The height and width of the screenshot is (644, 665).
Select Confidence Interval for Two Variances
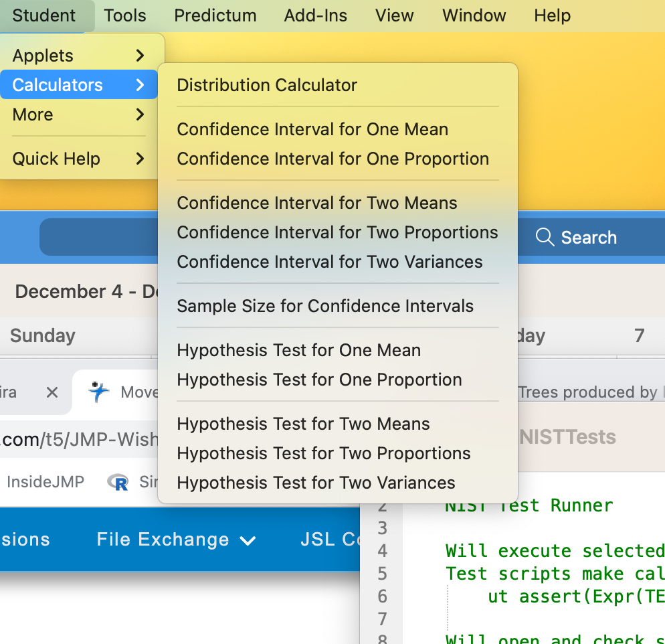coord(331,262)
